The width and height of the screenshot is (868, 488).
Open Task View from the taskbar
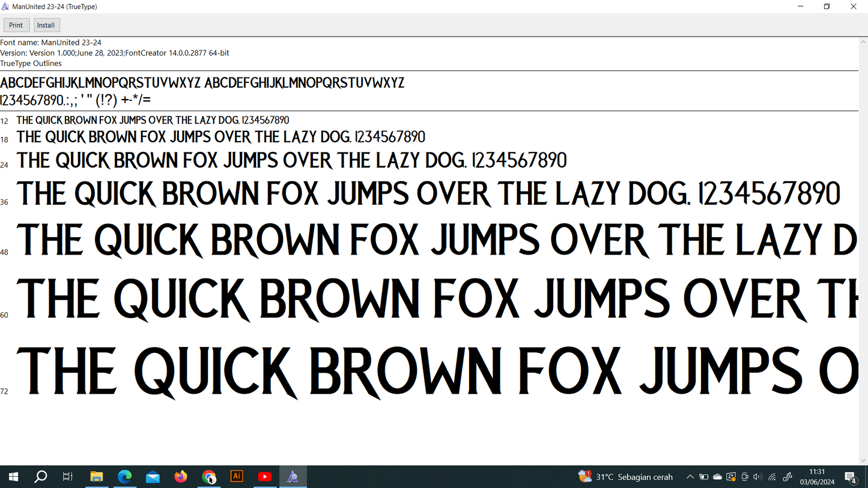point(68,477)
